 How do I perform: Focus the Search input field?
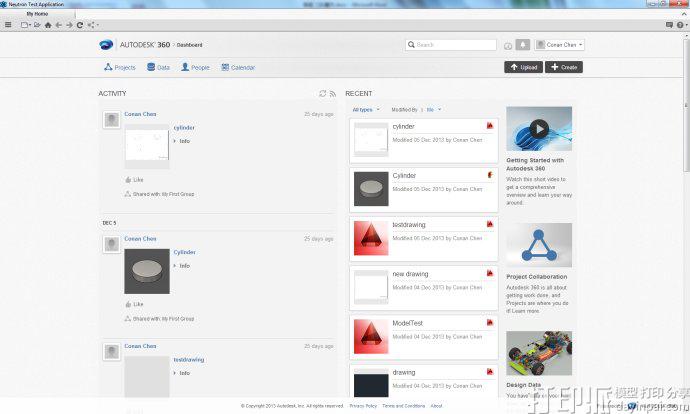[451, 45]
